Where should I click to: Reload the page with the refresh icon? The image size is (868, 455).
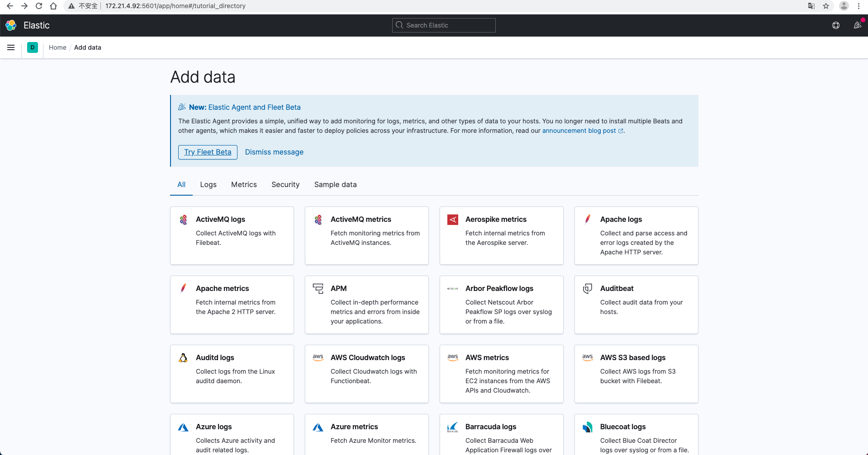point(39,6)
